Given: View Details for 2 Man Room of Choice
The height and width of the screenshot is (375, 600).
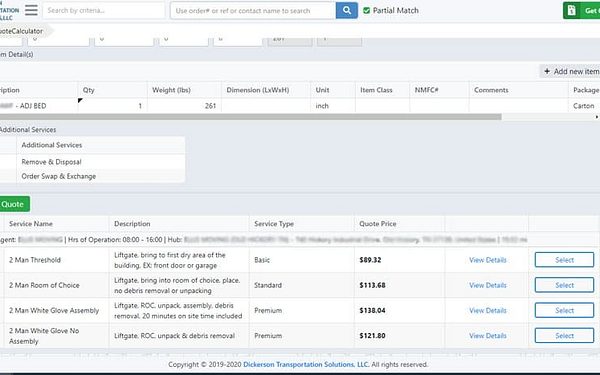Looking at the screenshot, I should pos(488,285).
